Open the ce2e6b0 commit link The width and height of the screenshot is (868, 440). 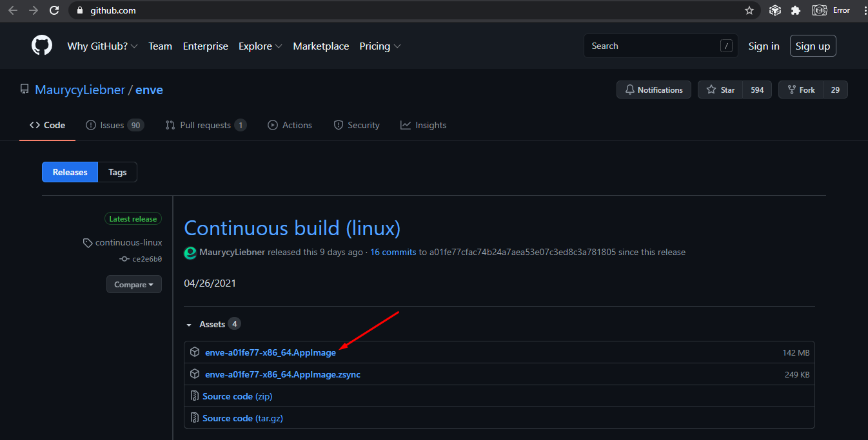pyautogui.click(x=147, y=259)
